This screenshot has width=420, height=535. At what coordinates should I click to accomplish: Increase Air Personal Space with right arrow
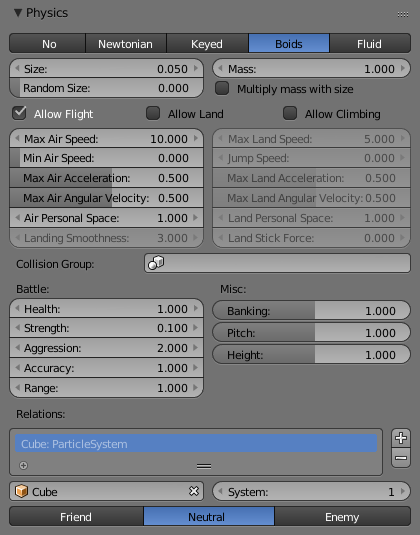coord(195,218)
